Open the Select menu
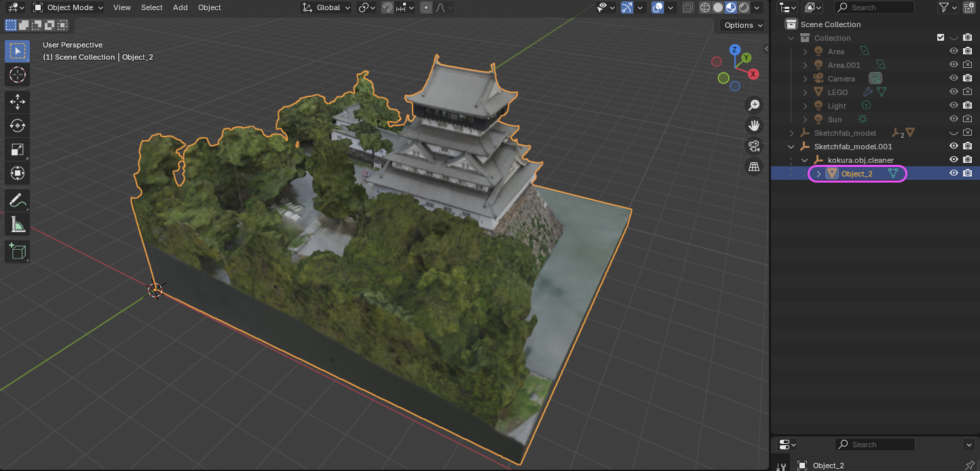The width and height of the screenshot is (980, 471). pos(152,7)
